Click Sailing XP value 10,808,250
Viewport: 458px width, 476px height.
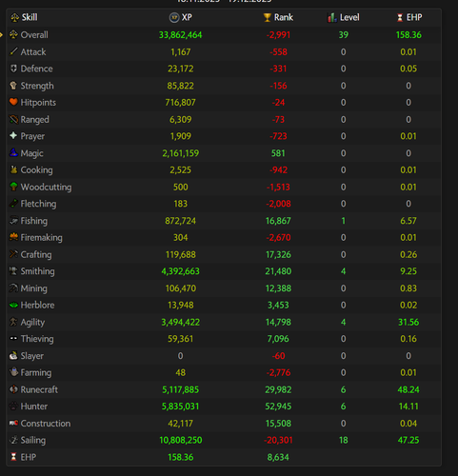(x=180, y=440)
